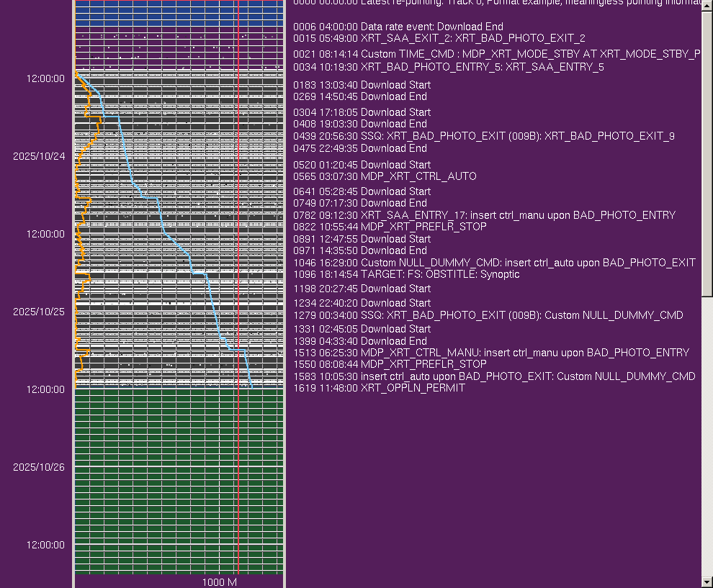This screenshot has height=588, width=713.
Task: Select the 1096 TARGET: FS Synoptic event
Action: (406, 274)
